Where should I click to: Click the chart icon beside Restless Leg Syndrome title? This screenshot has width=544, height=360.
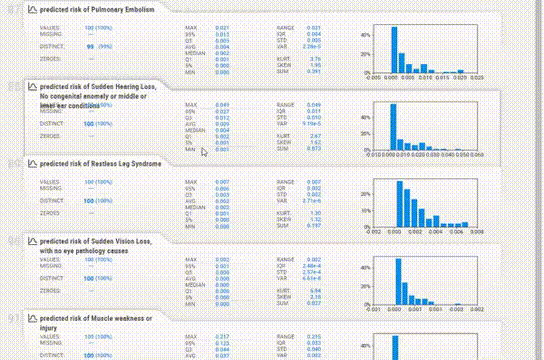point(32,164)
